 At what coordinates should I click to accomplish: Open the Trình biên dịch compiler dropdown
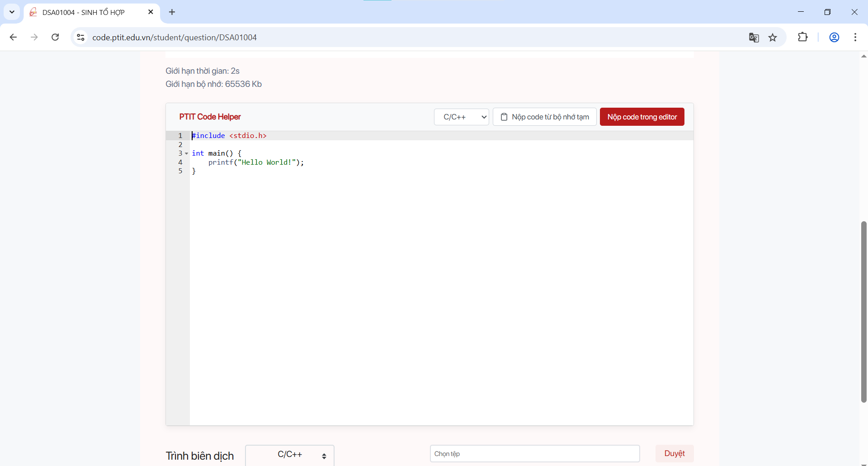(289, 455)
